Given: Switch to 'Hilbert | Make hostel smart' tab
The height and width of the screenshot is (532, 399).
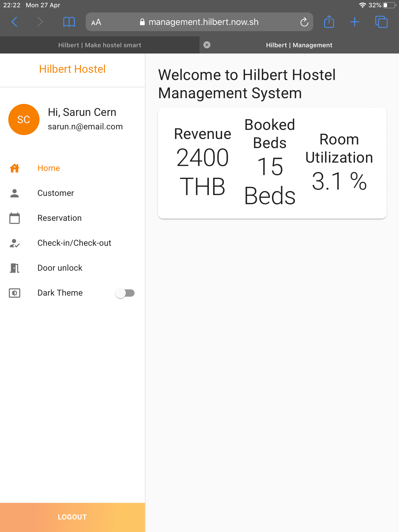Looking at the screenshot, I should coord(100,45).
